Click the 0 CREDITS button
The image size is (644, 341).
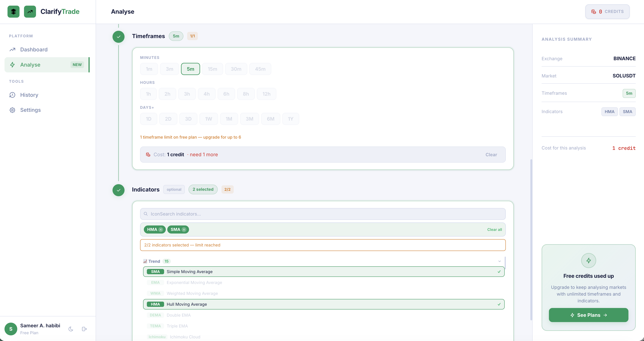(607, 11)
